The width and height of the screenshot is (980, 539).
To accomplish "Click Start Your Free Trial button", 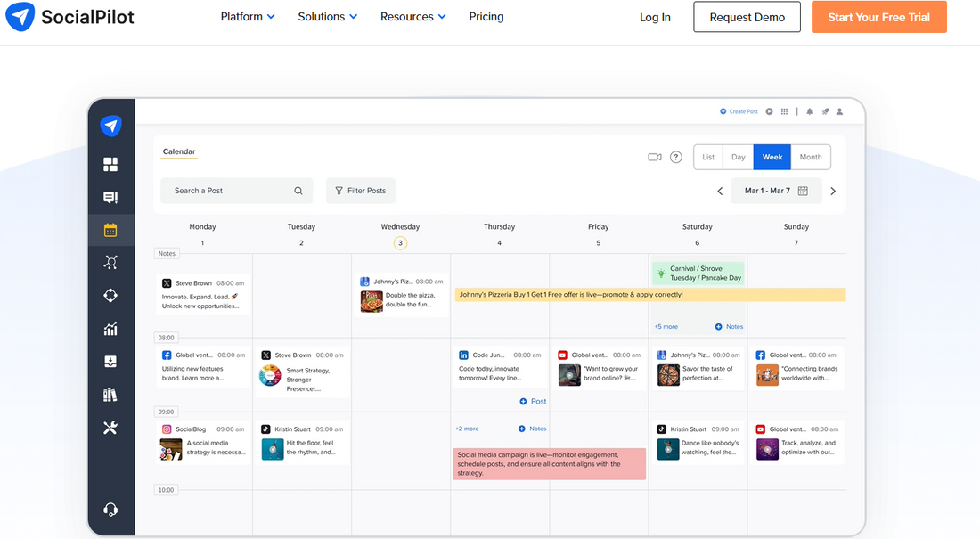I will pyautogui.click(x=878, y=17).
